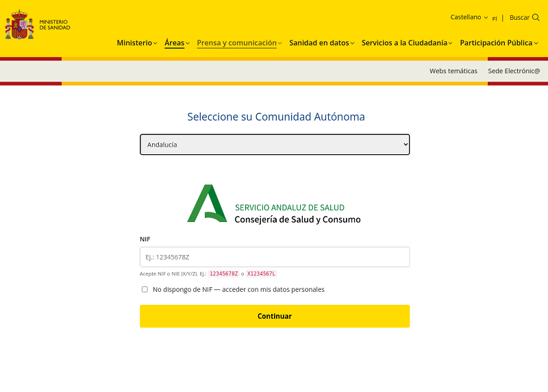Click the chevron beside Sanidad en datos
548x392 pixels.
352,43
